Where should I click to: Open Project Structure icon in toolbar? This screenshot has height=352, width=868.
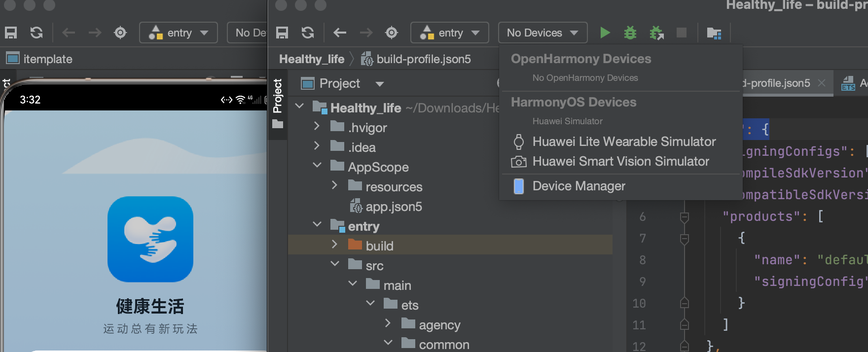(x=714, y=33)
